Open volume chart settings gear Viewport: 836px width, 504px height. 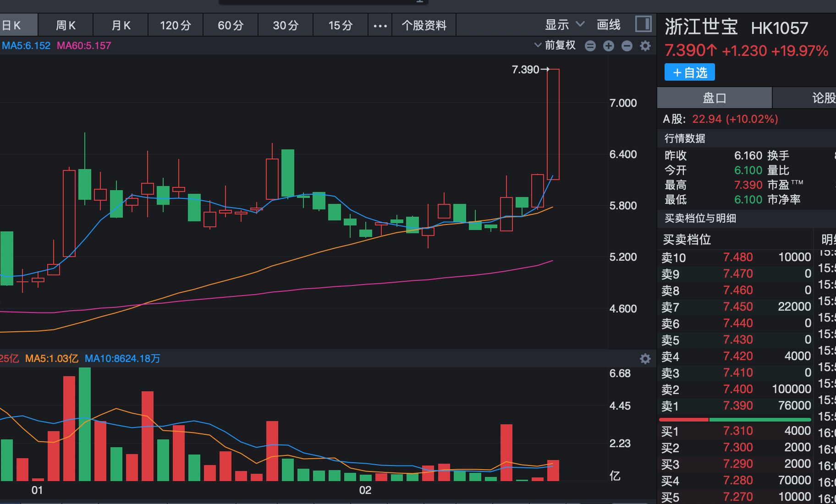645,359
